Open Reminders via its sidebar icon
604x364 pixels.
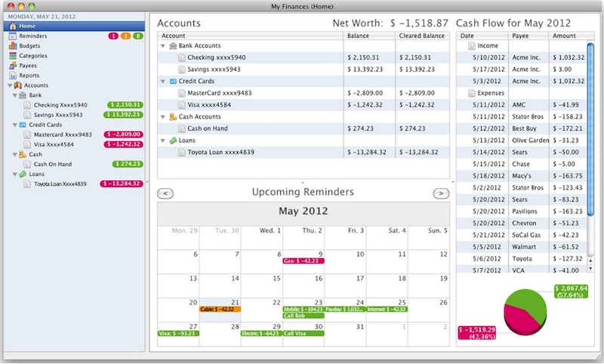click(x=14, y=36)
